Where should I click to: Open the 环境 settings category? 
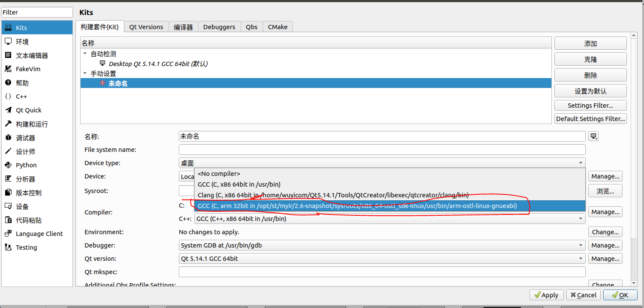click(37, 42)
